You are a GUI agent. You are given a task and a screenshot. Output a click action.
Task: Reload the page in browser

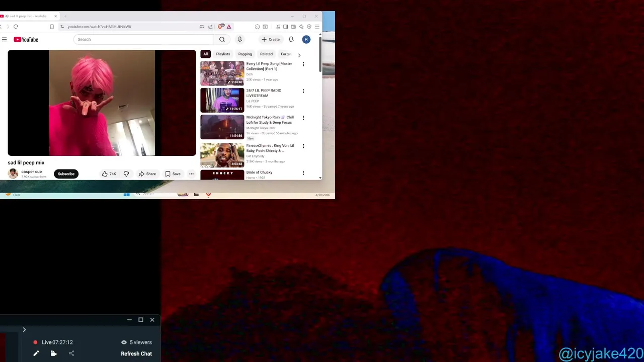16,27
